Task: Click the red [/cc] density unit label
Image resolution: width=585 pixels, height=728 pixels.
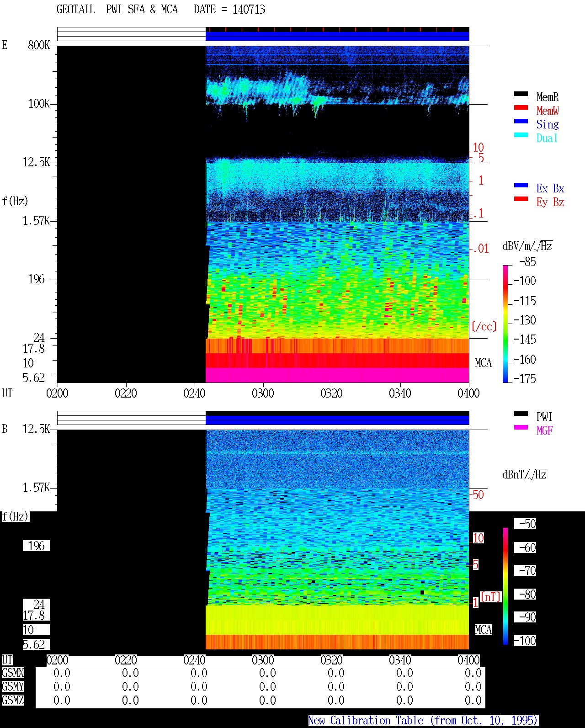Action: click(x=484, y=326)
